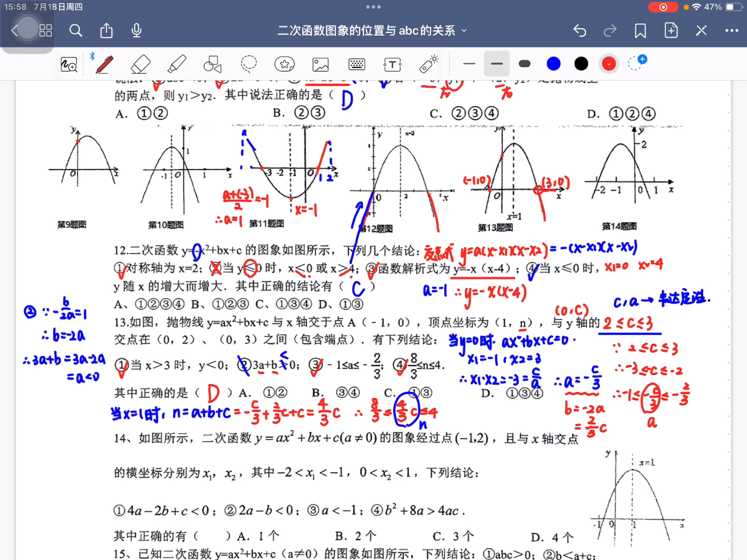
Task: Select the Lasso tool
Action: (x=249, y=64)
